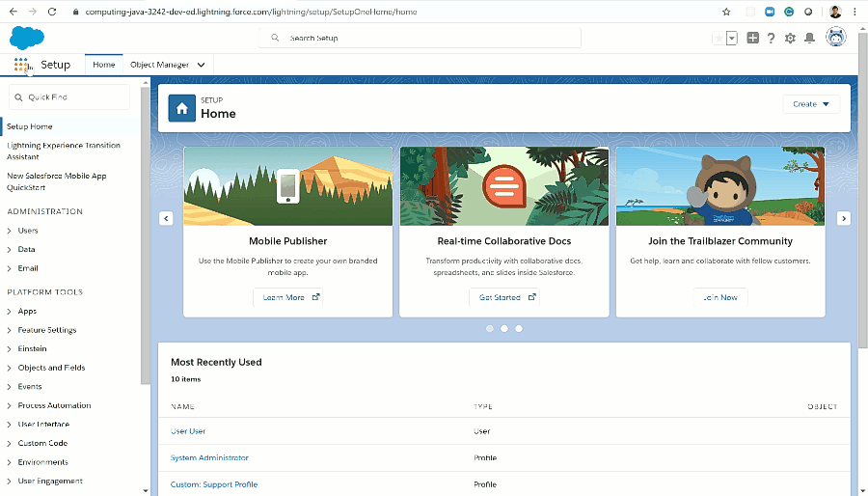Go forward in browser history
The width and height of the screenshot is (868, 496).
[x=33, y=12]
